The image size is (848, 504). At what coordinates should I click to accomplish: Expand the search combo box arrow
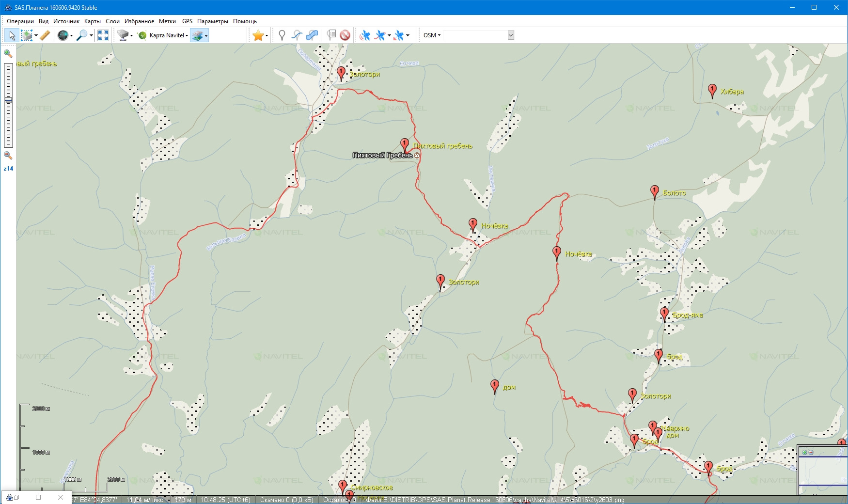[511, 35]
